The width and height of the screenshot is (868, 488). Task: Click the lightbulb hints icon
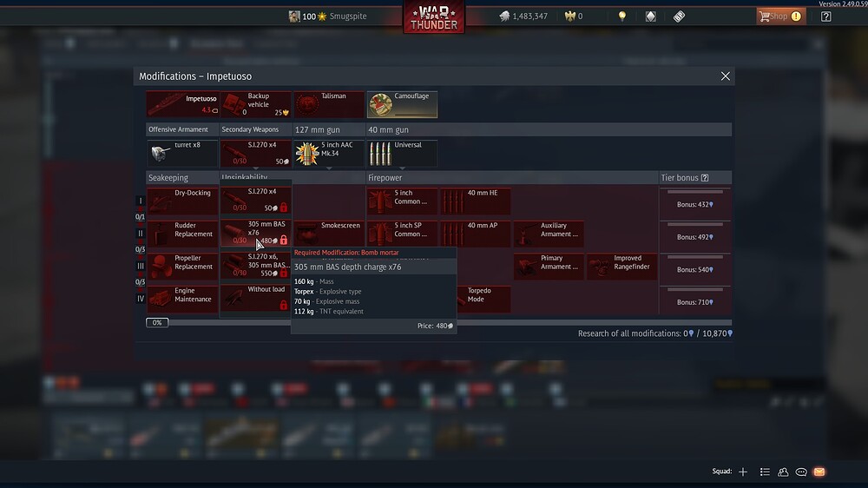pos(622,16)
